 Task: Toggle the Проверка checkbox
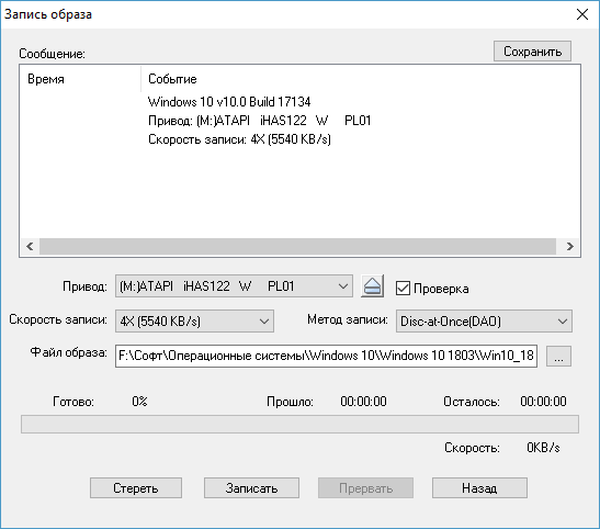tap(405, 288)
